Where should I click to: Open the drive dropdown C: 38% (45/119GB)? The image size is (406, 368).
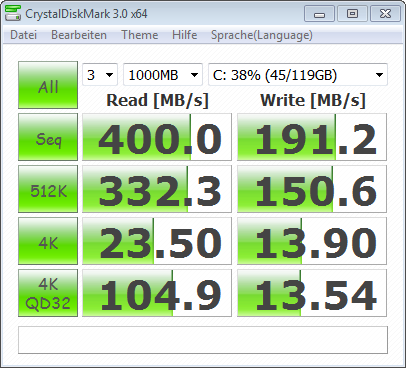pyautogui.click(x=298, y=75)
